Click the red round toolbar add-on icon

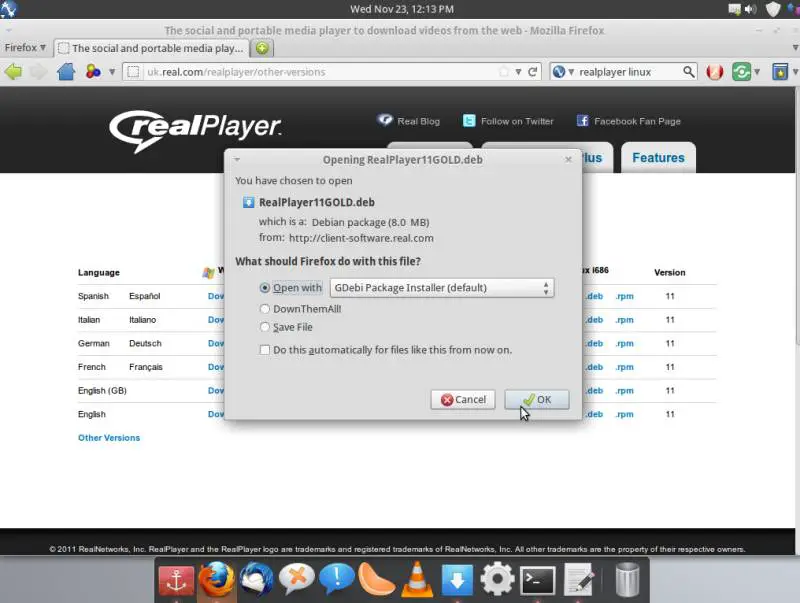point(715,72)
